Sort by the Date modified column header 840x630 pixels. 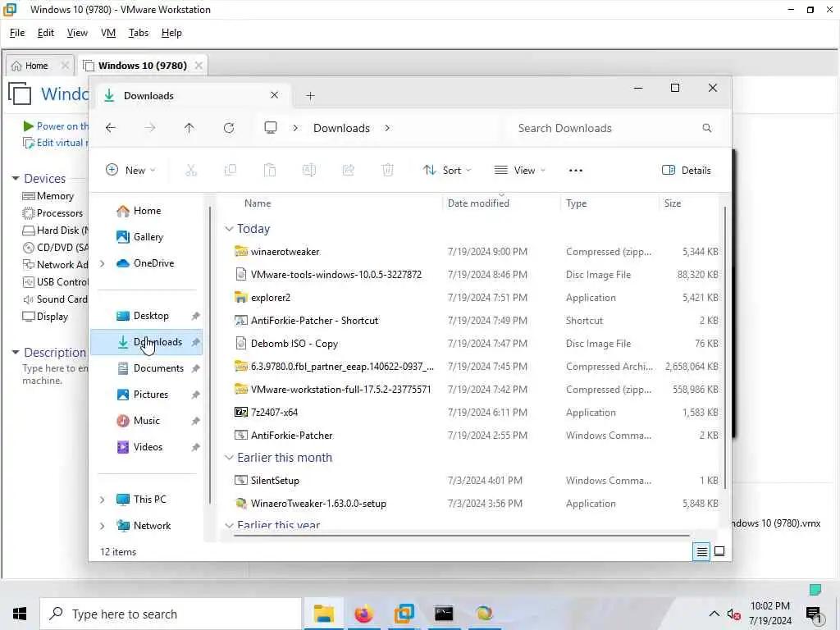(478, 203)
